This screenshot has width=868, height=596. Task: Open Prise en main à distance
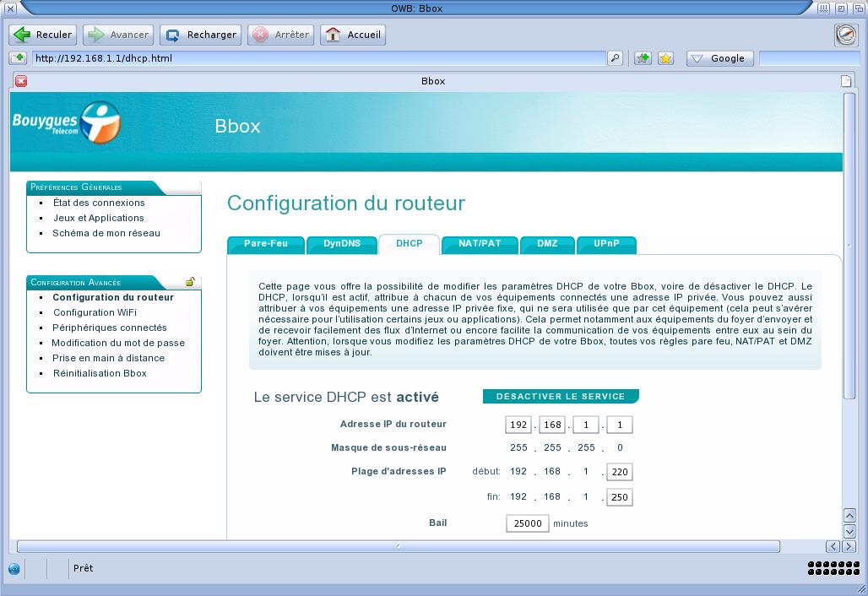(108, 358)
